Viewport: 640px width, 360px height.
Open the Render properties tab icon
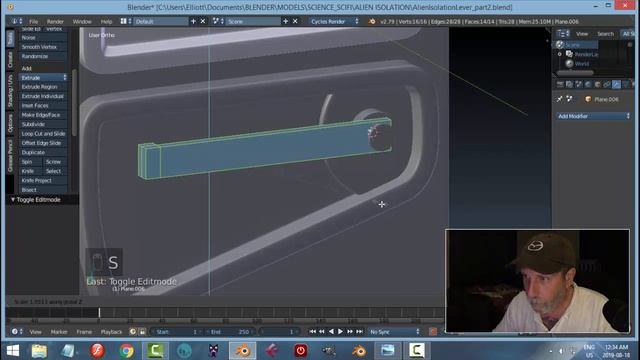point(560,84)
